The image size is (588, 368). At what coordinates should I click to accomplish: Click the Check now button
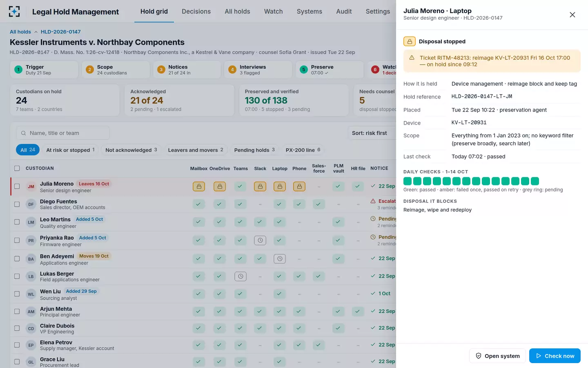555,356
